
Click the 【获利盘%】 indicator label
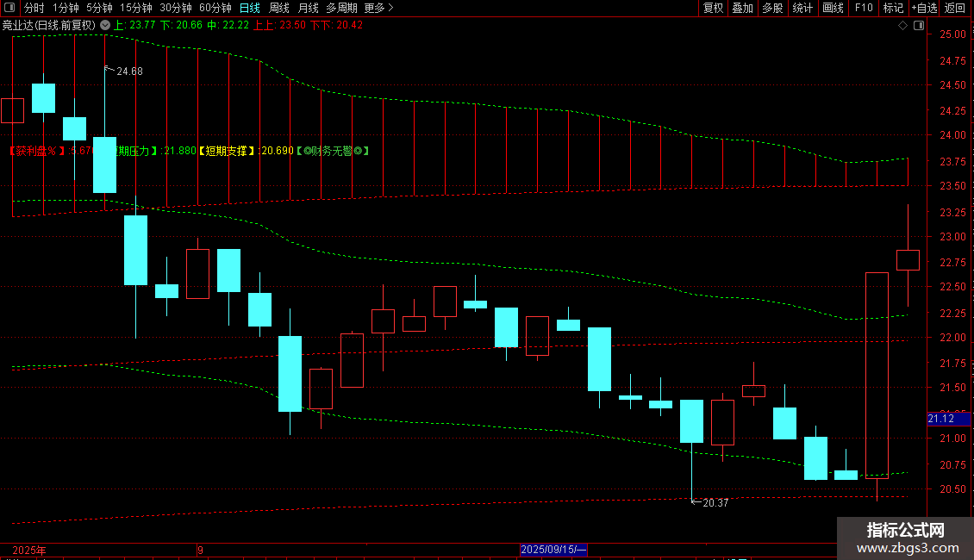coord(37,151)
